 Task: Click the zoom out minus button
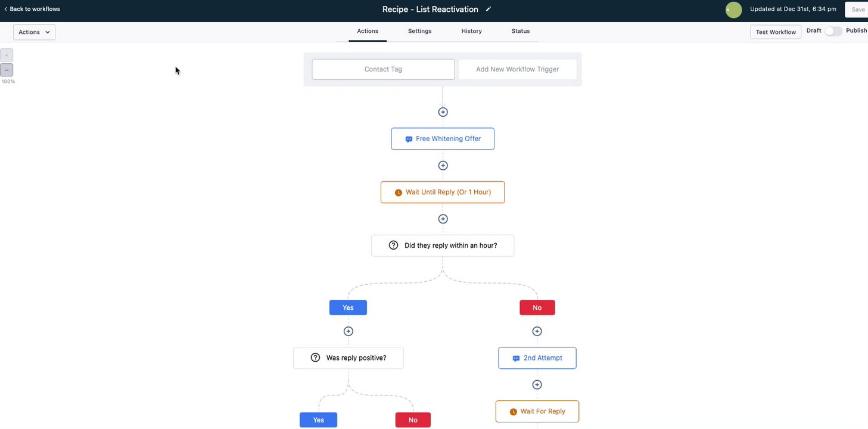(x=7, y=70)
